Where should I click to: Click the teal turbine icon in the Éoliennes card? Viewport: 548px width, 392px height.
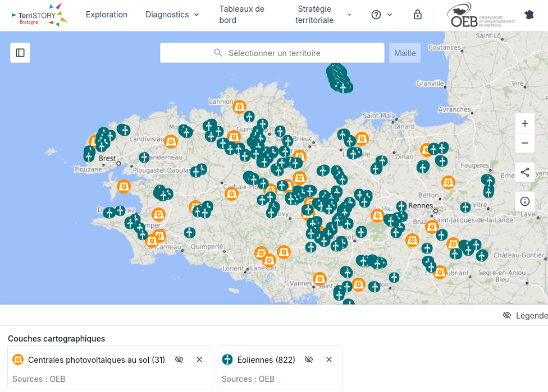coord(227,359)
